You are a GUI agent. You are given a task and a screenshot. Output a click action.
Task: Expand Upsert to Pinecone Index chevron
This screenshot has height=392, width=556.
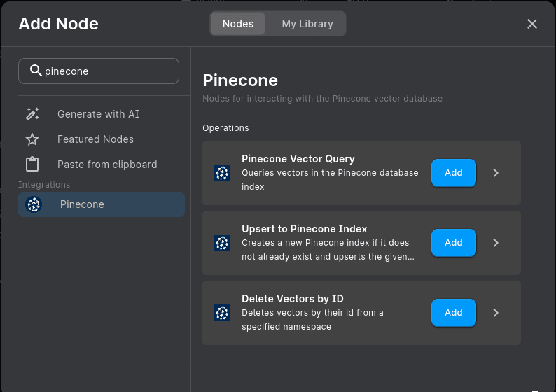point(496,243)
